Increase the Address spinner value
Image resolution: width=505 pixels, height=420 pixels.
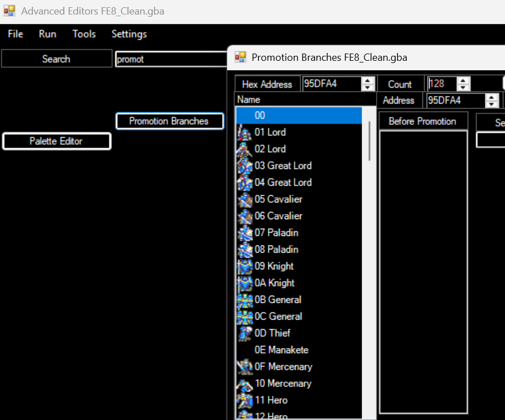pos(492,97)
